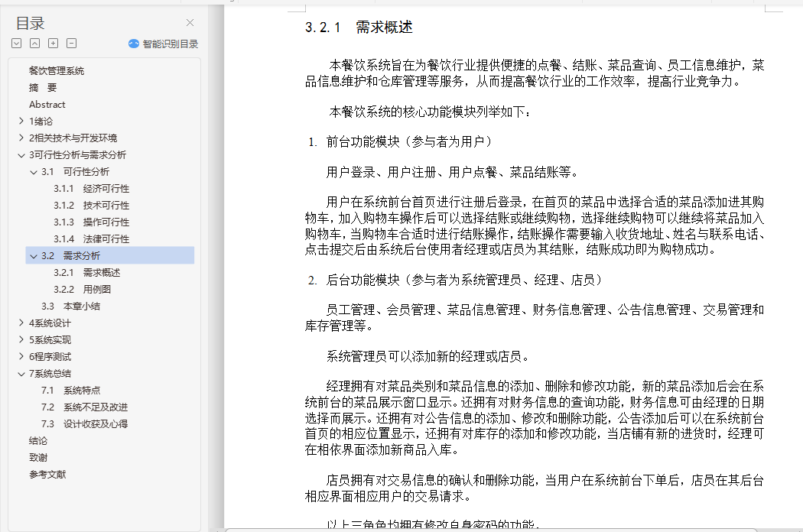Click the blue smart-recognition cloud icon
This screenshot has width=803, height=532.
click(134, 44)
